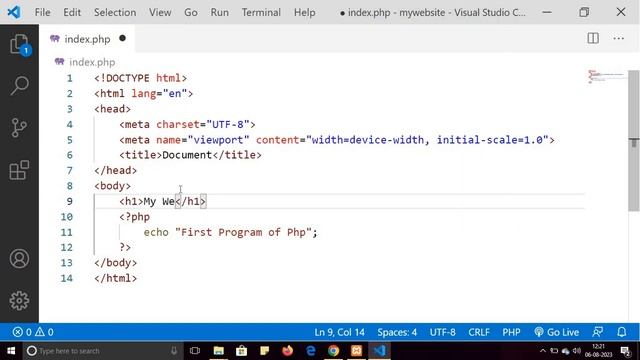The width and height of the screenshot is (640, 360).
Task: Click the "First Program of Php" string
Action: tap(243, 232)
